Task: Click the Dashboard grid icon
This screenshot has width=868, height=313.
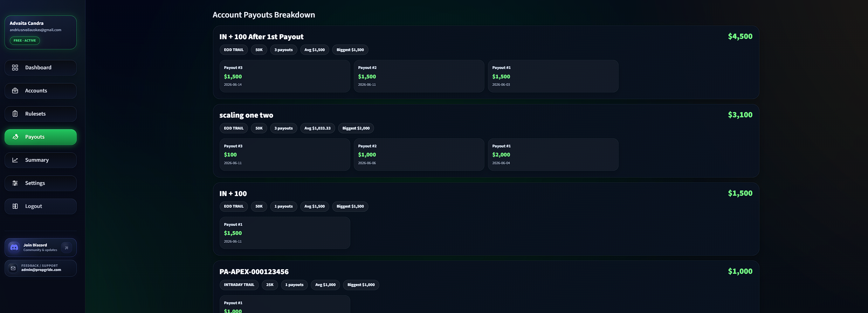Action: 15,68
